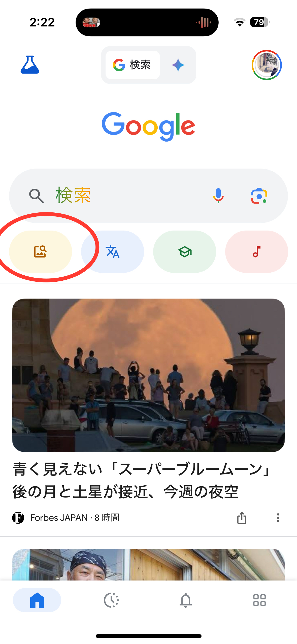This screenshot has width=297, height=644.
Task: Open the tabs grid view
Action: pyautogui.click(x=259, y=600)
